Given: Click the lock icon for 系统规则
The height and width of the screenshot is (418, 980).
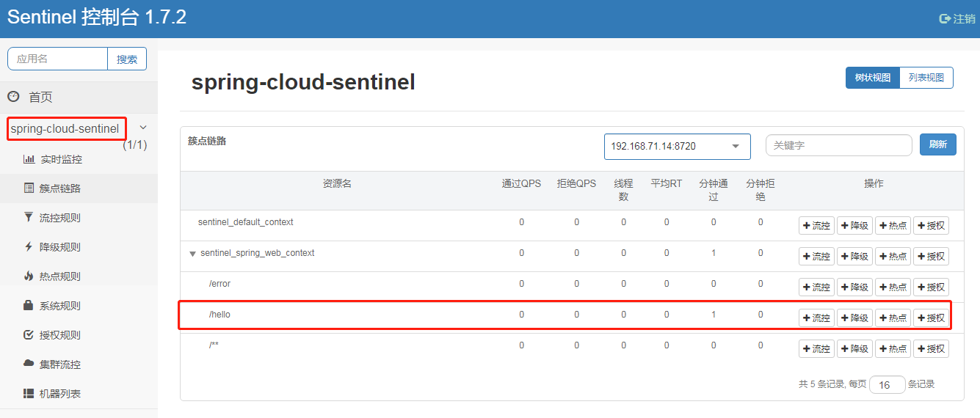Looking at the screenshot, I should pos(29,305).
